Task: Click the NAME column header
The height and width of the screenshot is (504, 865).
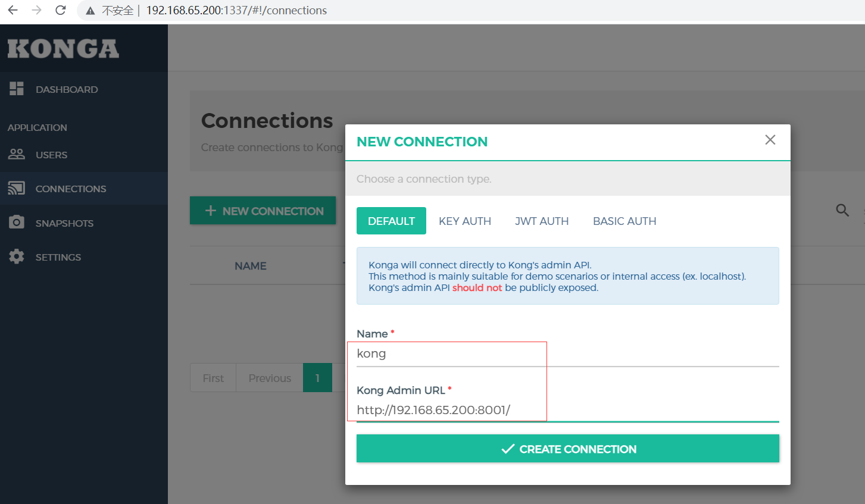Action: 251,266
